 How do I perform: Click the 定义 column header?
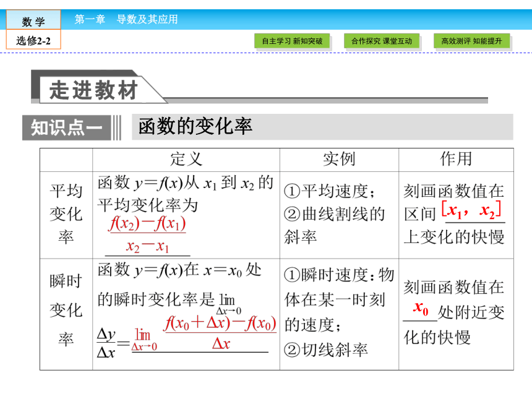pyautogui.click(x=186, y=160)
